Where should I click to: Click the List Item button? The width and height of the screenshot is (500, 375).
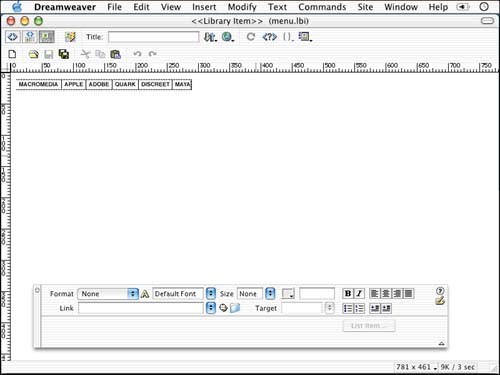369,326
